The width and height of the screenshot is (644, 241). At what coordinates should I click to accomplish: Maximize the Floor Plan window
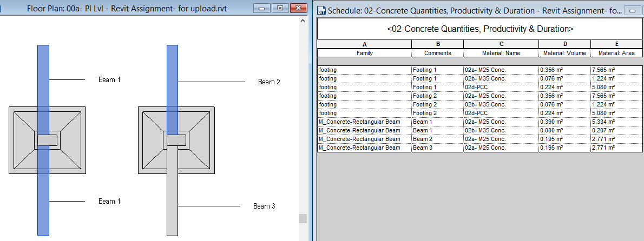[x=280, y=8]
